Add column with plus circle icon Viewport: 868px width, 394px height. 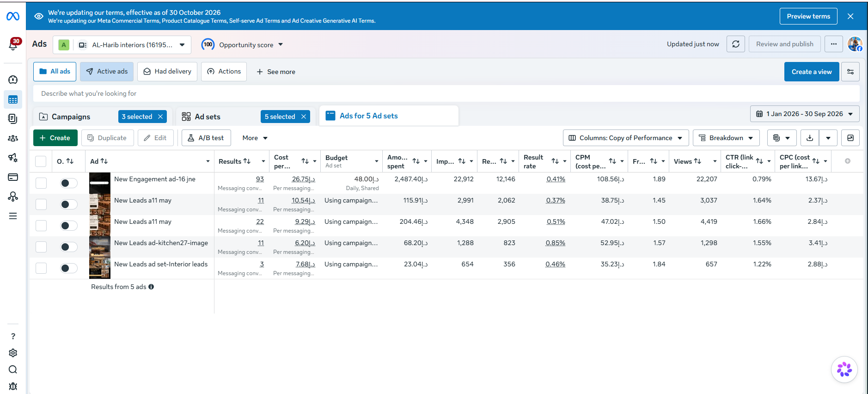pos(848,161)
